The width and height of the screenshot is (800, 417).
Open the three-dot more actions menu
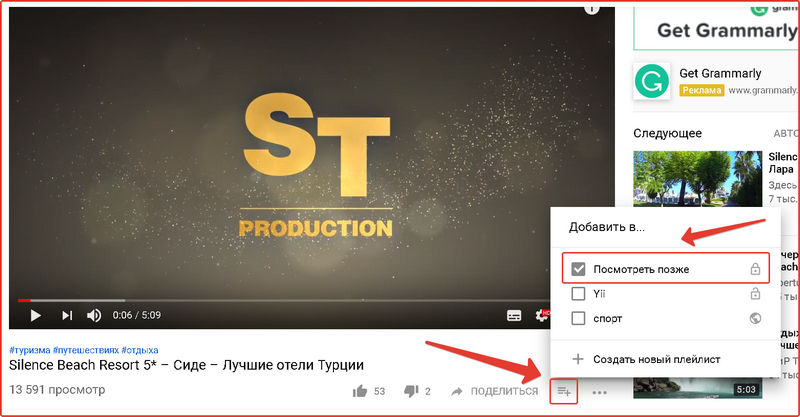[x=599, y=393]
